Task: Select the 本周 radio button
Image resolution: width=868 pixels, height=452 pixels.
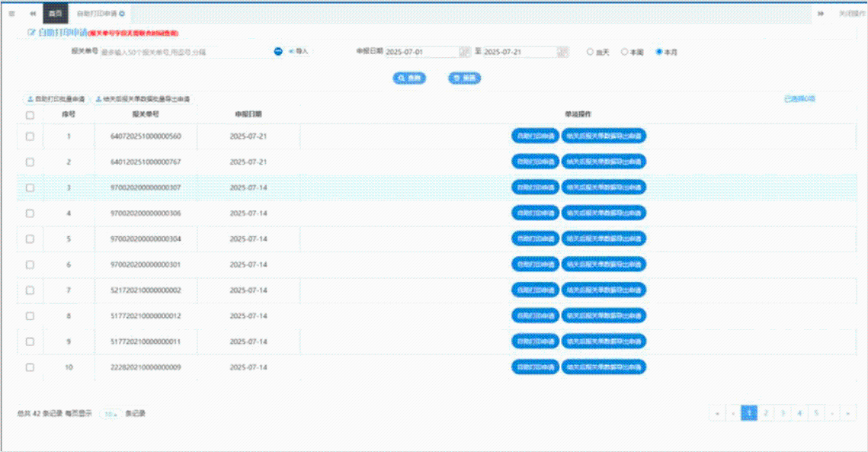Action: [624, 52]
